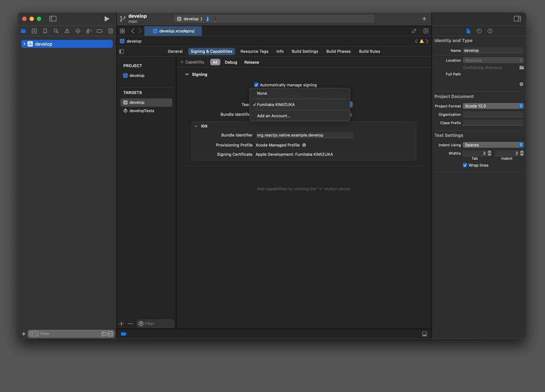Run the develop scheme with Play button

coord(107,19)
